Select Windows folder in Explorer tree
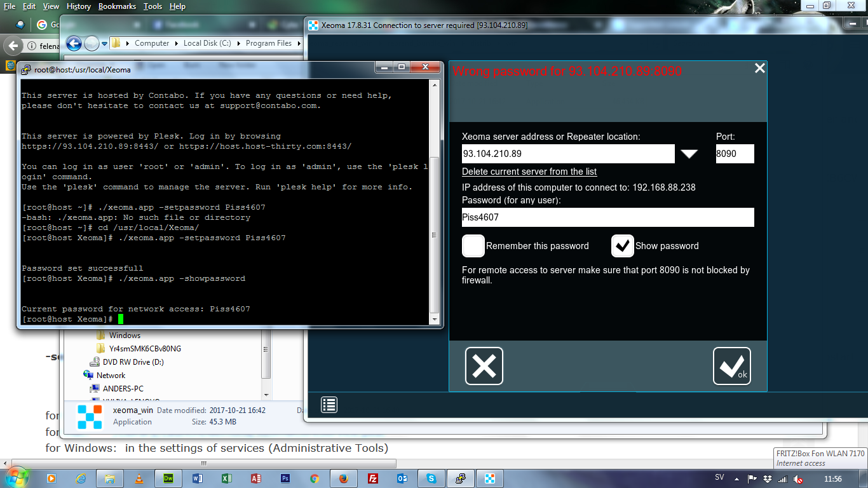Screen dimensions: 868x488 125,335
